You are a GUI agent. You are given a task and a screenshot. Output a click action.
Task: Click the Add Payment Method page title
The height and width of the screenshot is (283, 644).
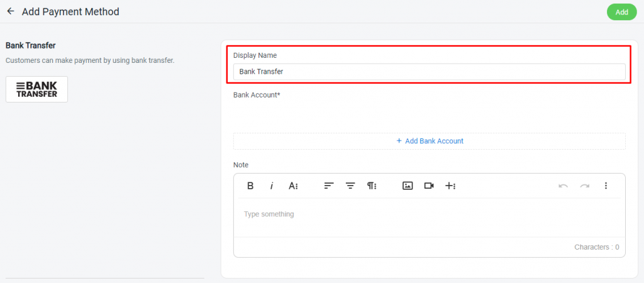[x=70, y=11]
